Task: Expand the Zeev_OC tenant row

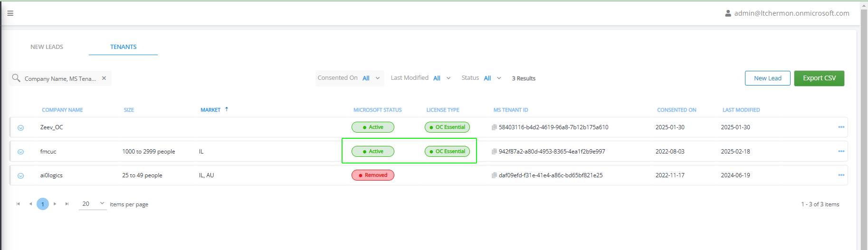Action: point(20,128)
